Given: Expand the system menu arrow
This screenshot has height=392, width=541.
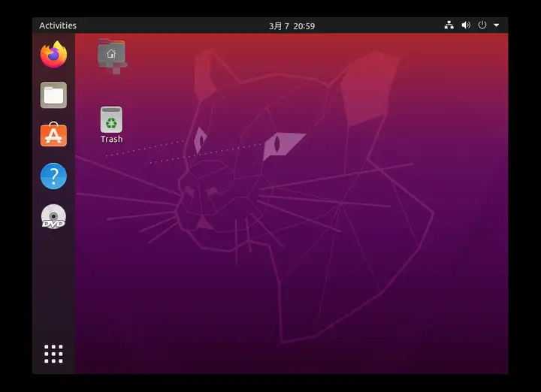Looking at the screenshot, I should pyautogui.click(x=497, y=26).
